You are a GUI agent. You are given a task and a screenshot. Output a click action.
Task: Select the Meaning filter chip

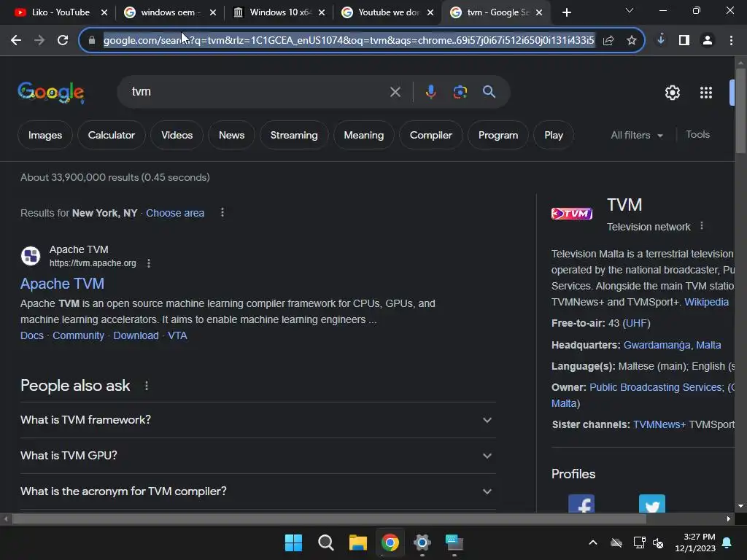[363, 135]
